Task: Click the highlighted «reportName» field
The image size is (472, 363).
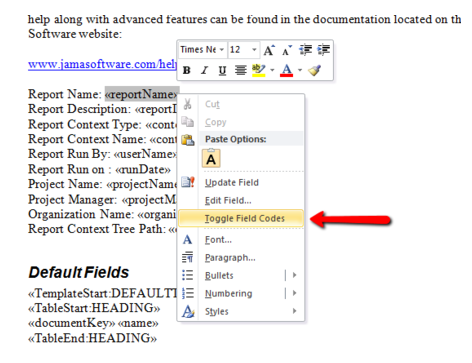Action: [142, 94]
